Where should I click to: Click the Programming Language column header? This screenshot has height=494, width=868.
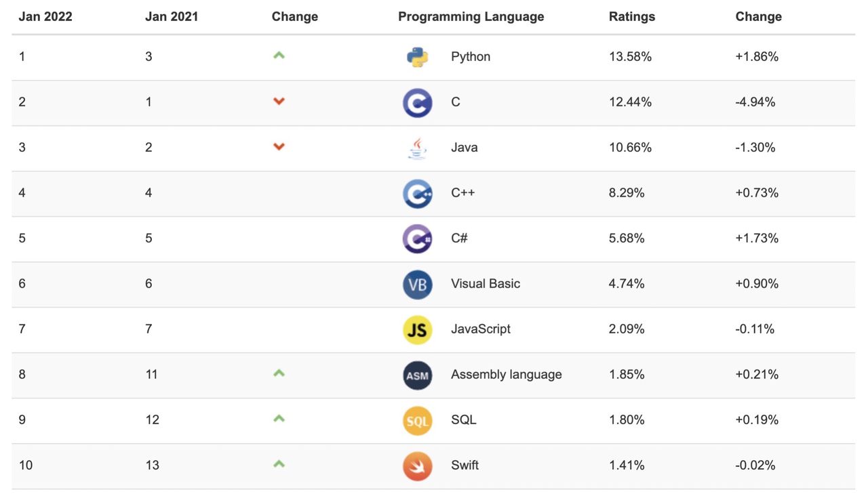(x=471, y=16)
